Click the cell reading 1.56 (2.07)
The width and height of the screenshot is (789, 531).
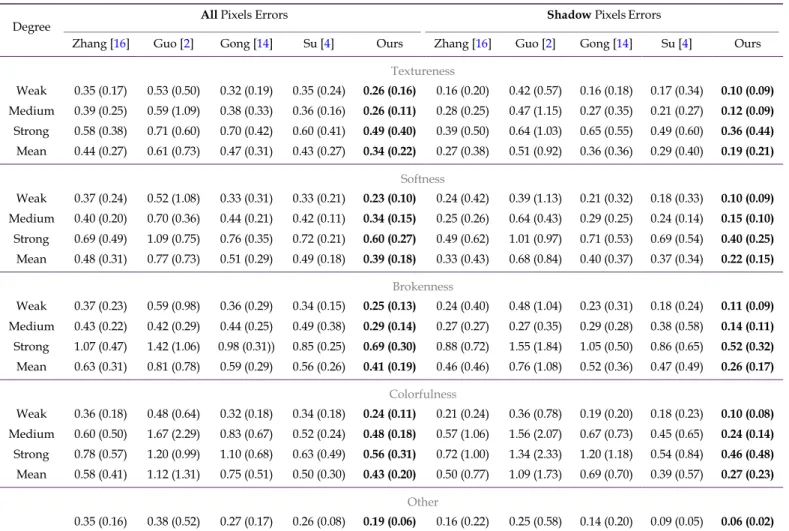coord(535,434)
